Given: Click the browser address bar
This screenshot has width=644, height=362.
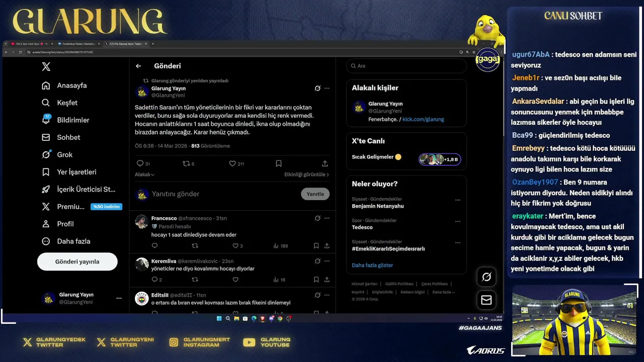Looking at the screenshot, I should pos(242,52).
